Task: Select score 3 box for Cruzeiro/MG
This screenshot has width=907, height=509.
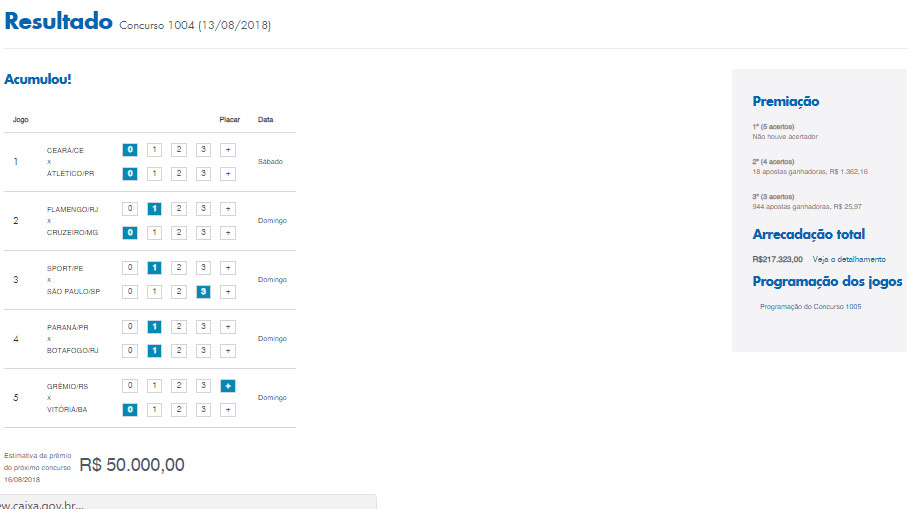Action: pyautogui.click(x=203, y=233)
